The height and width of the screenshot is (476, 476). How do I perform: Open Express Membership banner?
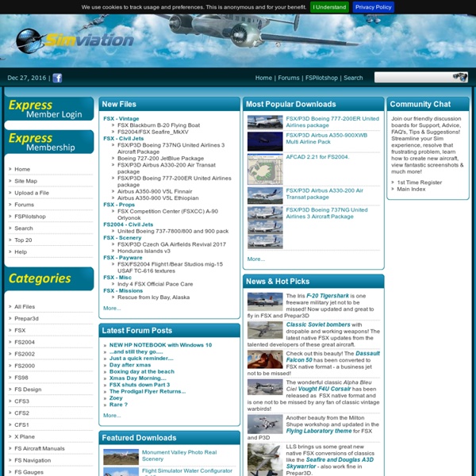tap(49, 142)
